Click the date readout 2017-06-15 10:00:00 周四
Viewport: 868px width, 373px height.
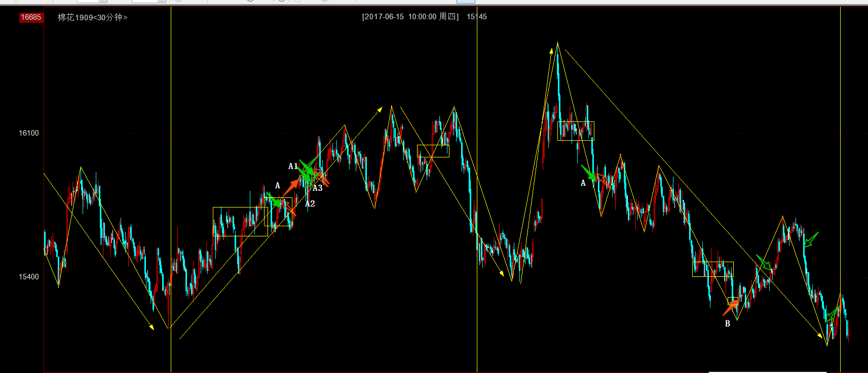(x=410, y=17)
